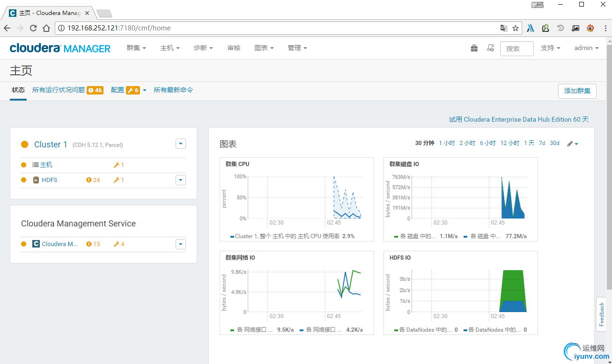Click the browser home icon
This screenshot has height=364, width=612.
point(46,28)
